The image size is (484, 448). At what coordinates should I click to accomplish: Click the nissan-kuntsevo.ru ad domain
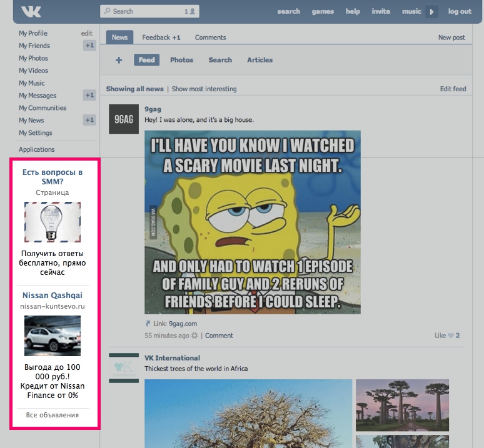53,306
